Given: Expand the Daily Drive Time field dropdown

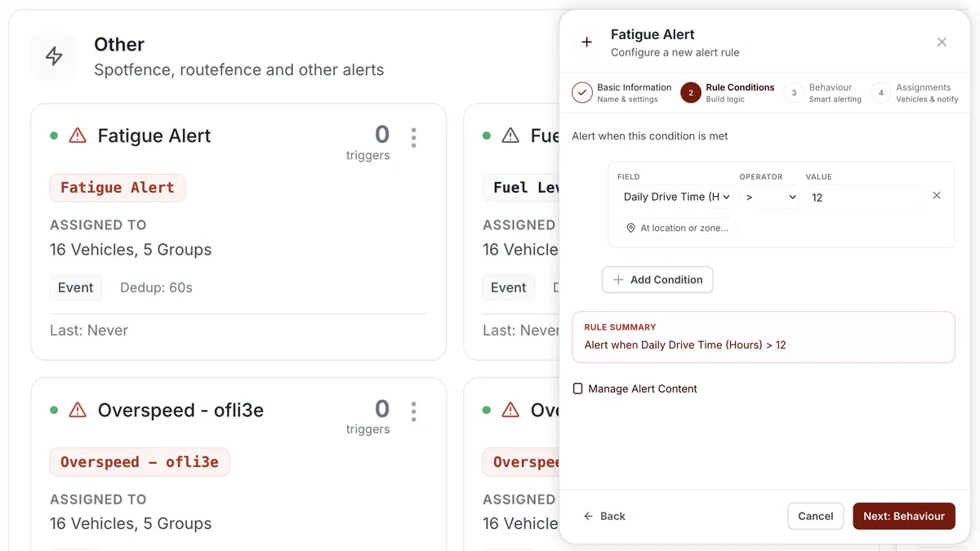Looking at the screenshot, I should click(675, 197).
